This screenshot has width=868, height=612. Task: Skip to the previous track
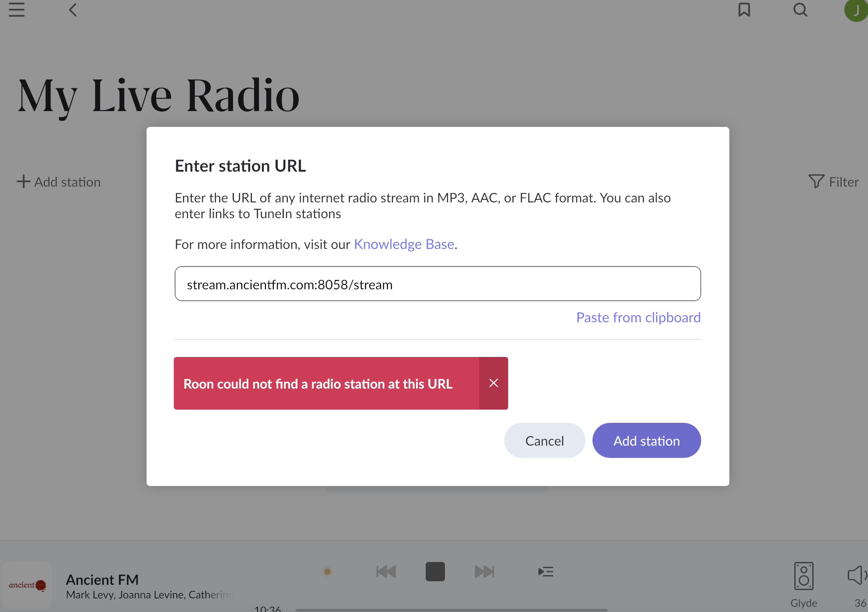tap(386, 572)
